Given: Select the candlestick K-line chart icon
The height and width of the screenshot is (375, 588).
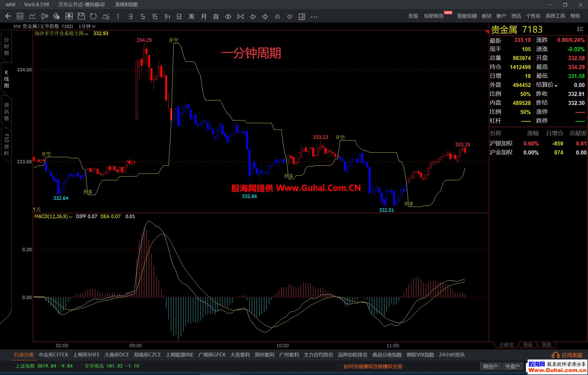Looking at the screenshot, I should pos(45,16).
